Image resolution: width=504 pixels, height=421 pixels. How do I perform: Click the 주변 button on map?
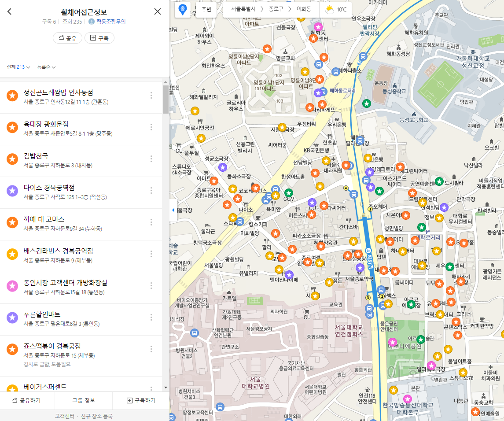point(206,10)
